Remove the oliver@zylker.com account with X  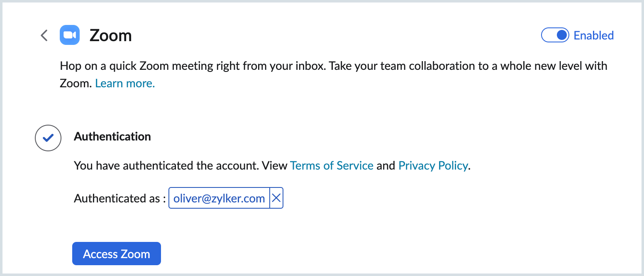coord(276,199)
